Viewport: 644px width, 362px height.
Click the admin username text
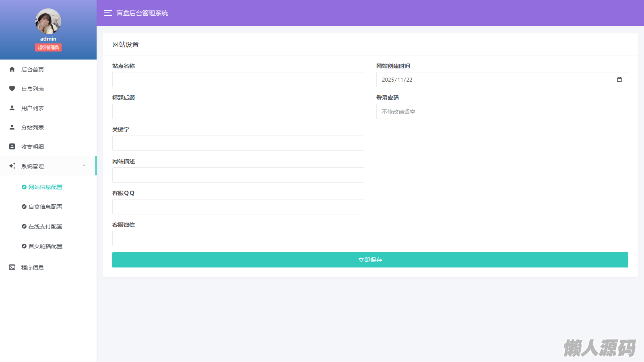[48, 39]
